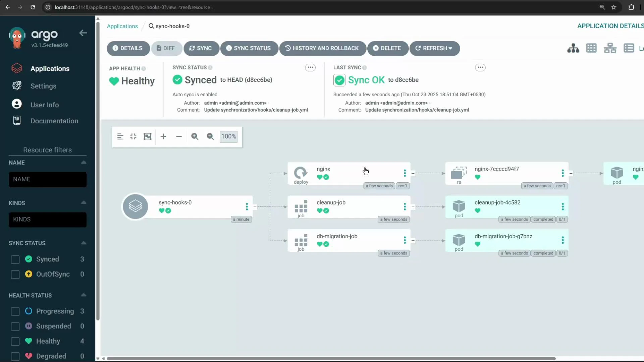Click inside the NAME filter input field

47,179
